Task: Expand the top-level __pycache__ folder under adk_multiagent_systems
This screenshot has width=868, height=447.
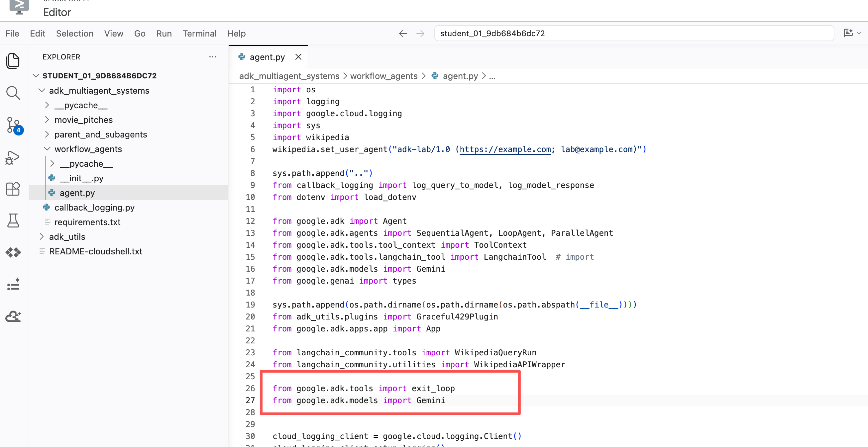Action: 47,105
